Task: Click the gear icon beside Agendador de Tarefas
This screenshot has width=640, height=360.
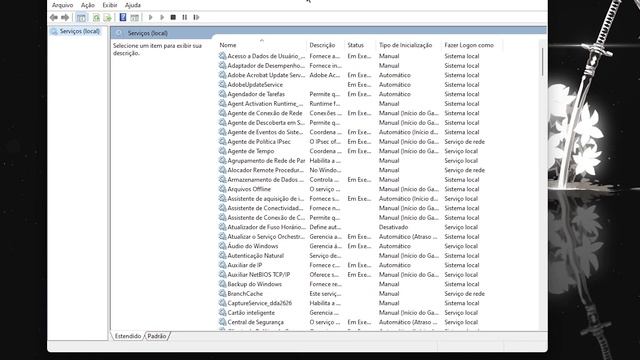Action: tap(222, 94)
